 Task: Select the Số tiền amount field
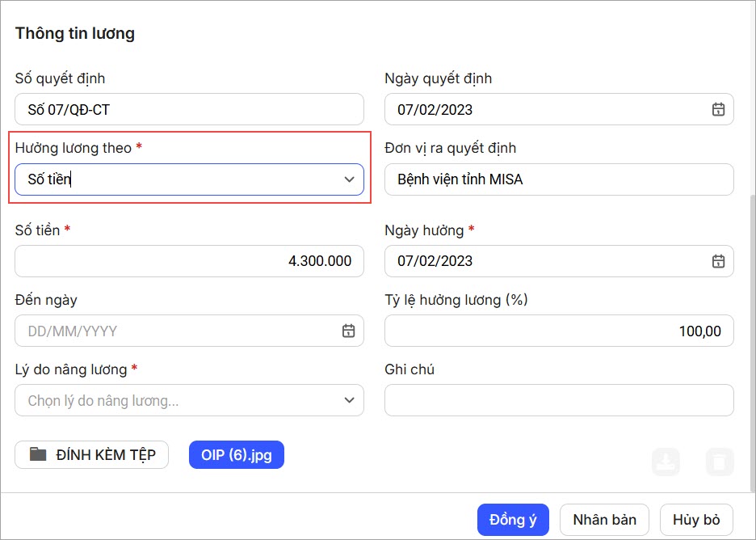pos(189,261)
